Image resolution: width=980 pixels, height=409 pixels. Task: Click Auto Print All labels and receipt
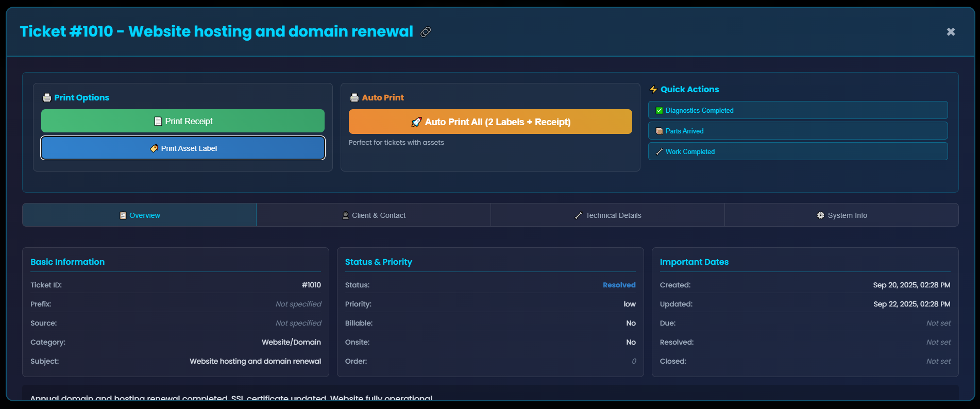(490, 122)
